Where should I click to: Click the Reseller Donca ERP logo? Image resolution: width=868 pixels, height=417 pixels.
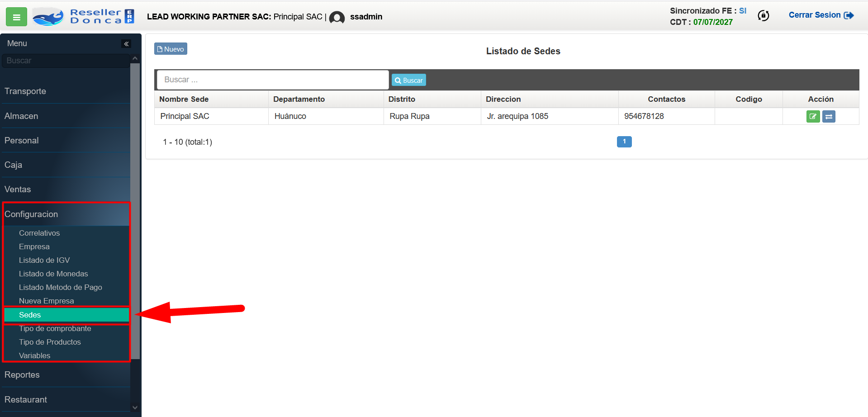[84, 17]
